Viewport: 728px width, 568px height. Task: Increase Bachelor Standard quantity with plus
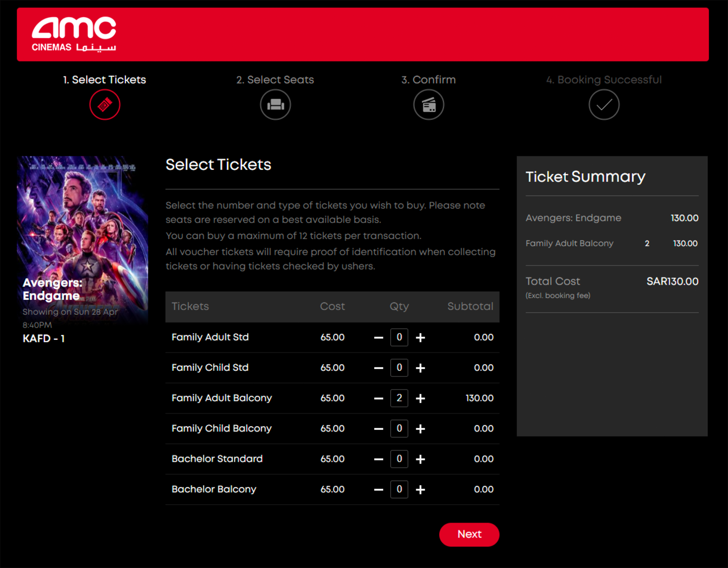(420, 459)
